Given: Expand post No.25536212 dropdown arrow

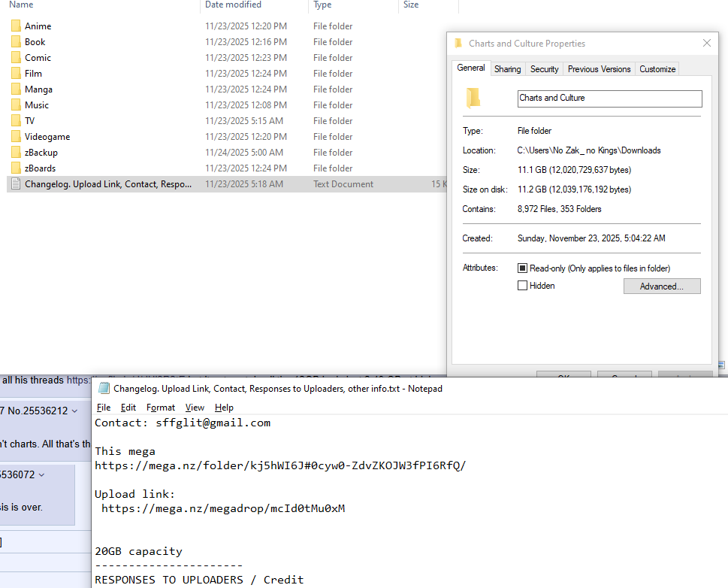Looking at the screenshot, I should [x=74, y=411].
